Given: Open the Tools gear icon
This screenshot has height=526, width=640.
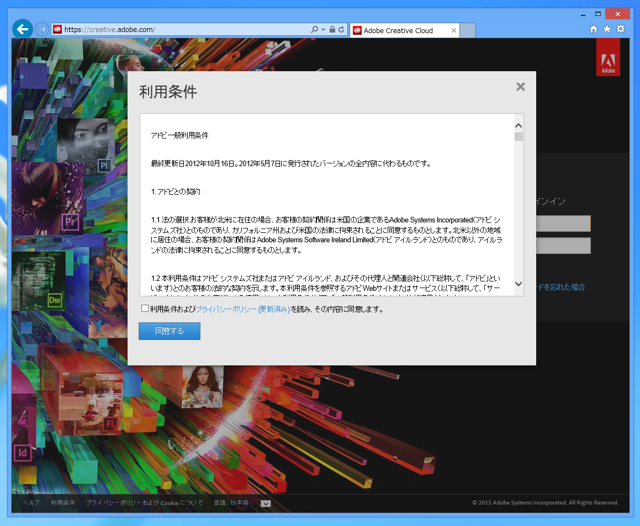Looking at the screenshot, I should pyautogui.click(x=621, y=29).
